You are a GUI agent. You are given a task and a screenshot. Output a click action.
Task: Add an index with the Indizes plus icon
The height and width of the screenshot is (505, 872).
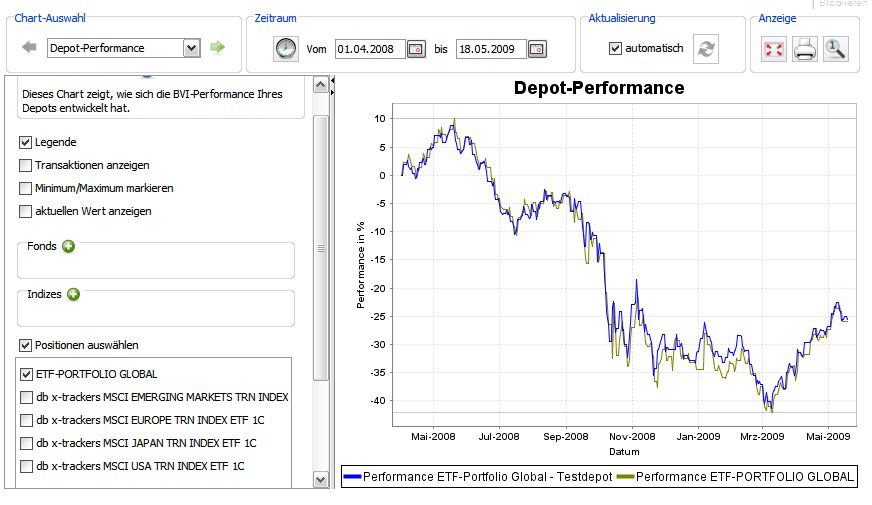(x=73, y=294)
